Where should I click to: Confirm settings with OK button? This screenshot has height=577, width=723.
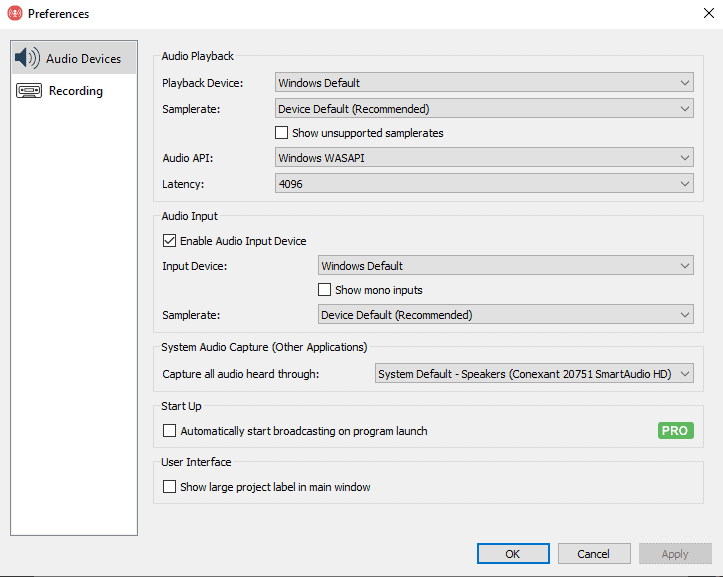coord(513,553)
